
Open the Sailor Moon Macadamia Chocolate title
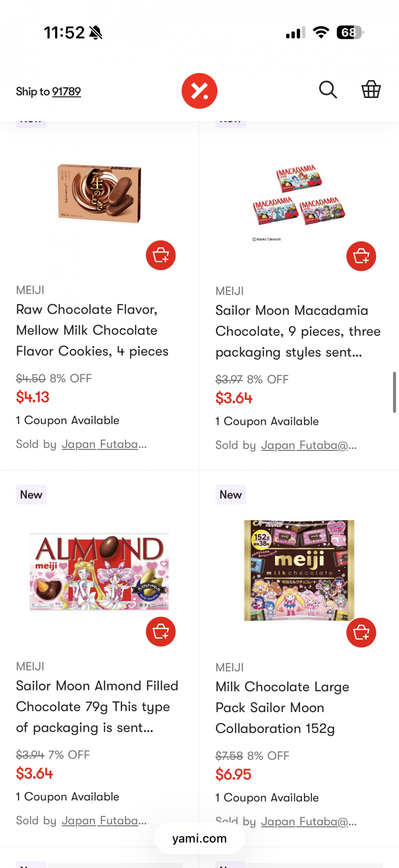298,331
